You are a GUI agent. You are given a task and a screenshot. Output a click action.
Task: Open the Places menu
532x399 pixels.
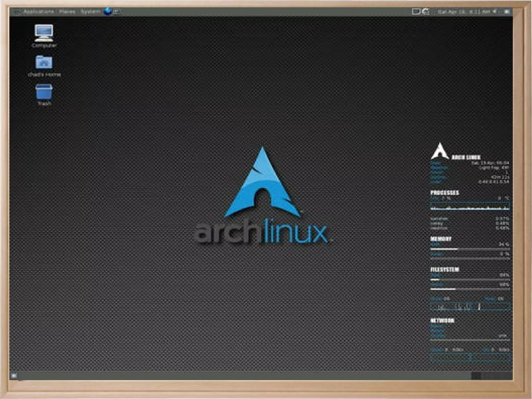coord(67,12)
